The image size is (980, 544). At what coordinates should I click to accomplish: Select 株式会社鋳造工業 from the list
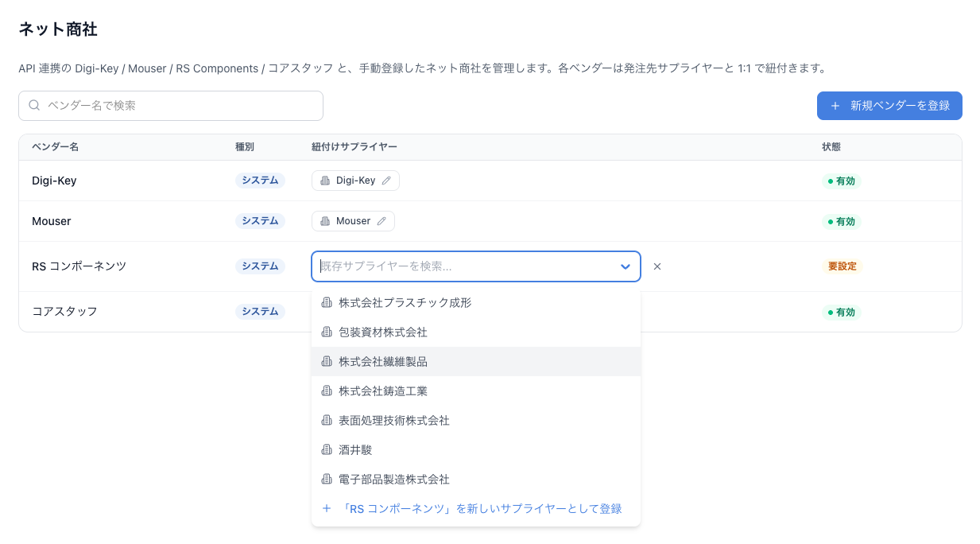[476, 391]
